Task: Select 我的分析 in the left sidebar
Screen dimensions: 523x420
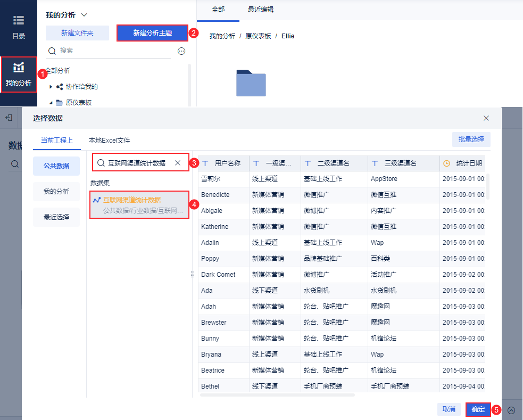Action: (19, 75)
